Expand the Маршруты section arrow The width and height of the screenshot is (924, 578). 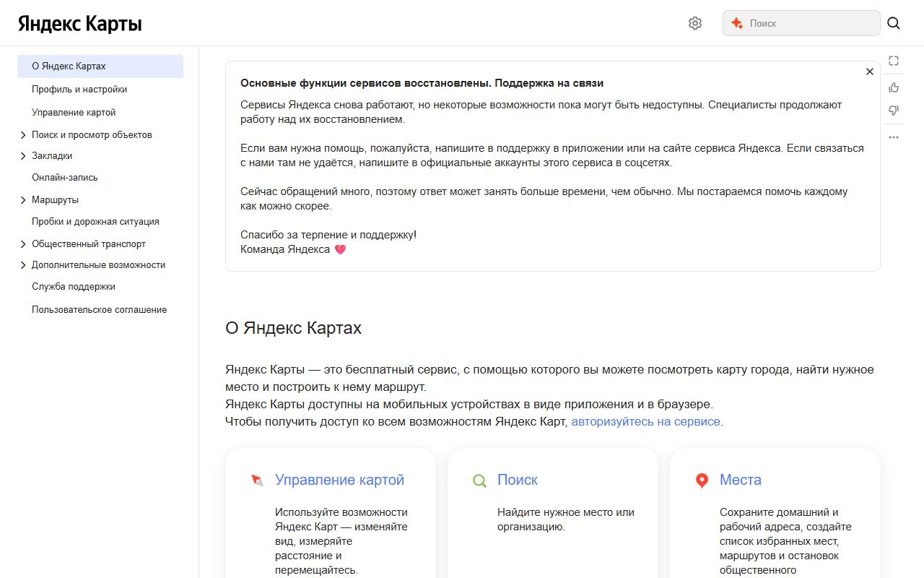click(24, 200)
